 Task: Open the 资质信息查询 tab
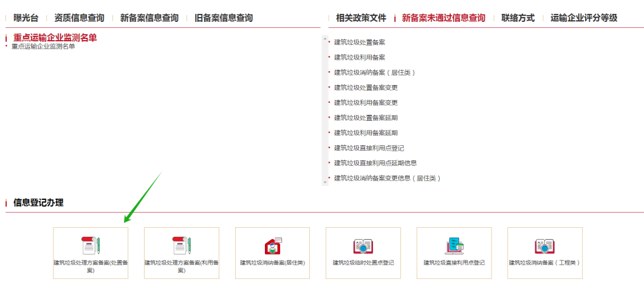tap(79, 18)
